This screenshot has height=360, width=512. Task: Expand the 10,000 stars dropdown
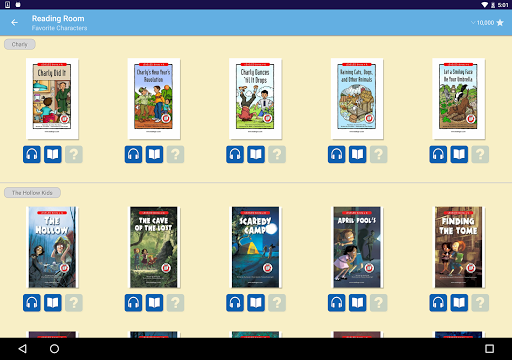point(487,23)
